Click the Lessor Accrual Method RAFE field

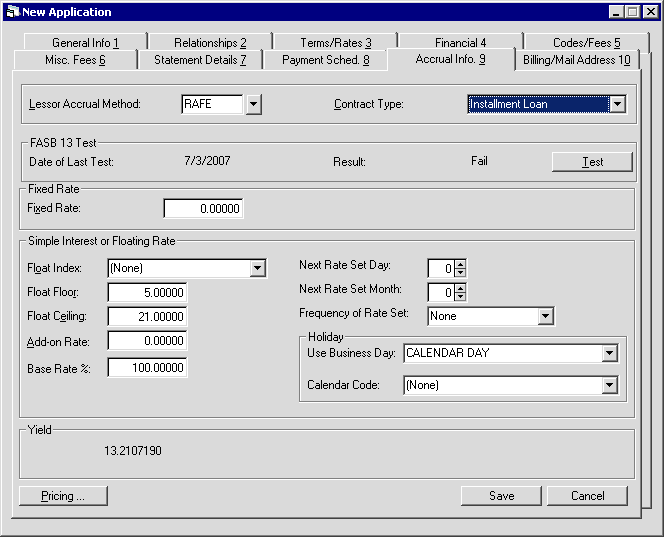point(213,104)
